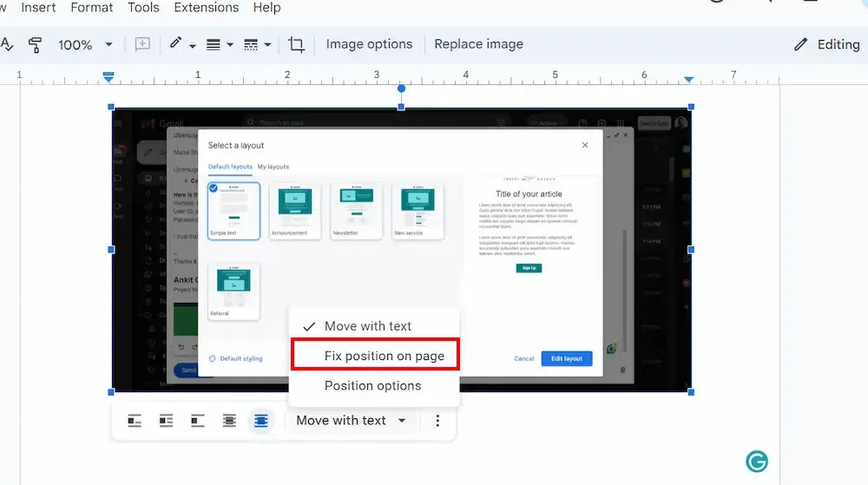This screenshot has width=868, height=485.
Task: Click the left-middle image resize handle
Action: 111,250
